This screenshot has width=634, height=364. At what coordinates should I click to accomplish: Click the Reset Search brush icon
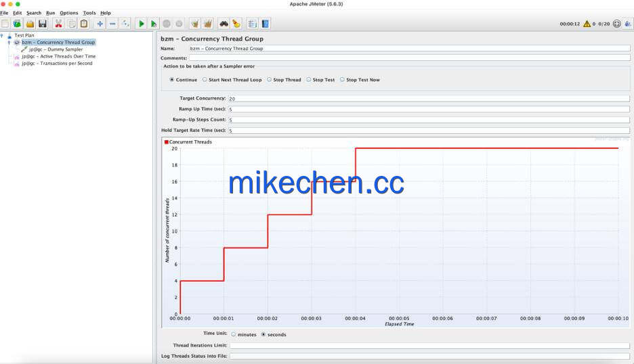[236, 24]
